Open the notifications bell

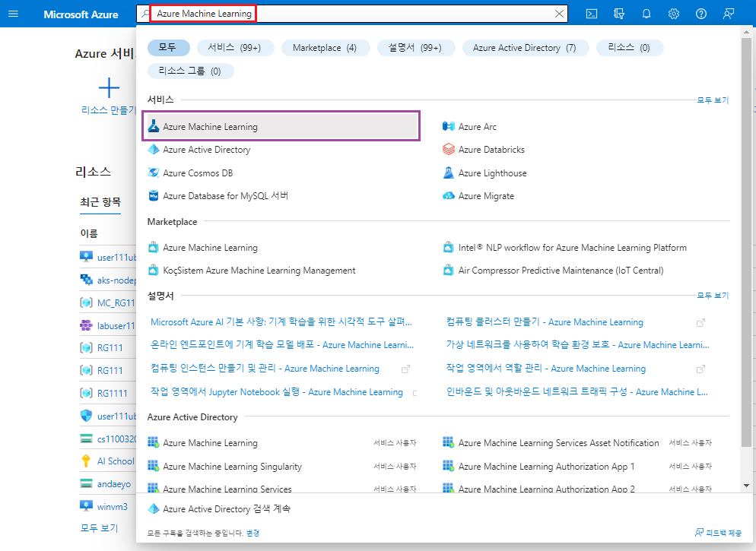[x=646, y=14]
